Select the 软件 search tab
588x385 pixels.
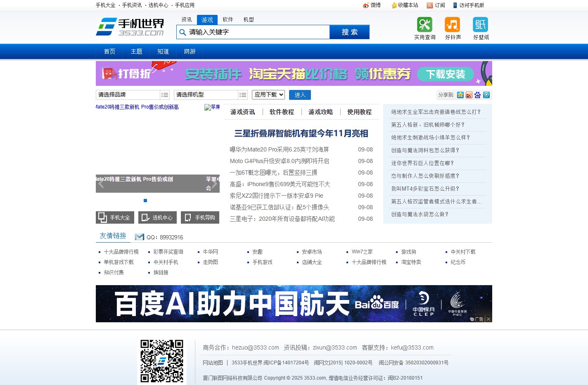pos(228,20)
